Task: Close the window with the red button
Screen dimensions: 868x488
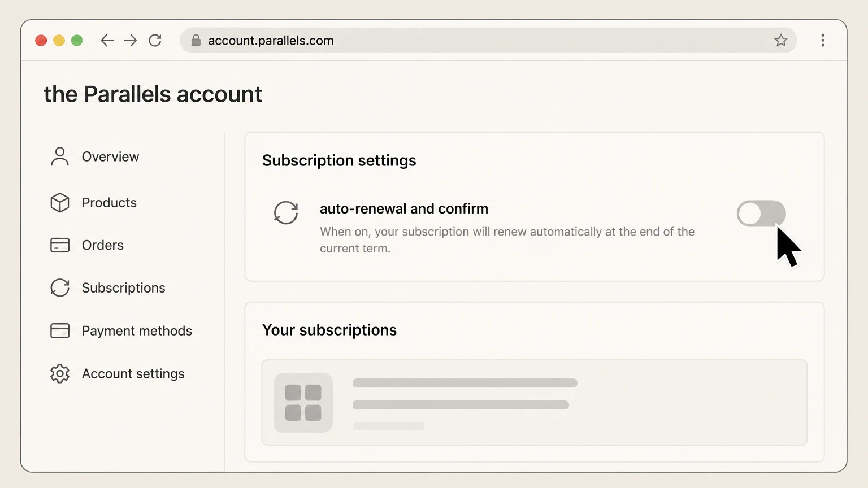Action: click(41, 40)
